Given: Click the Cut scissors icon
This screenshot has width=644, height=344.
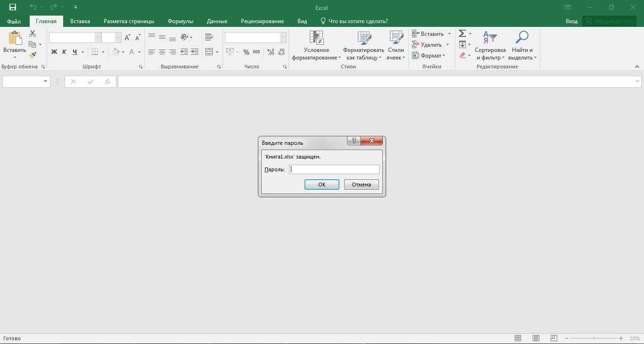Looking at the screenshot, I should [x=33, y=34].
